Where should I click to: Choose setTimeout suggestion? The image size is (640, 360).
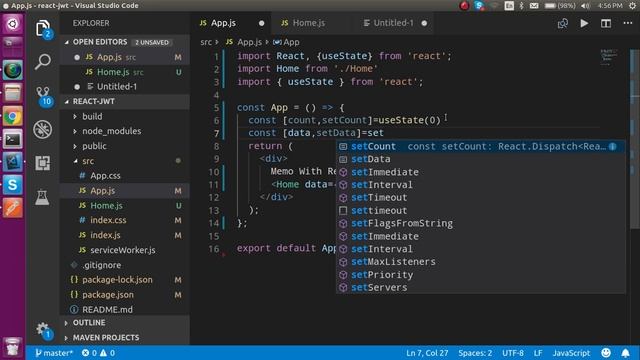480,198
